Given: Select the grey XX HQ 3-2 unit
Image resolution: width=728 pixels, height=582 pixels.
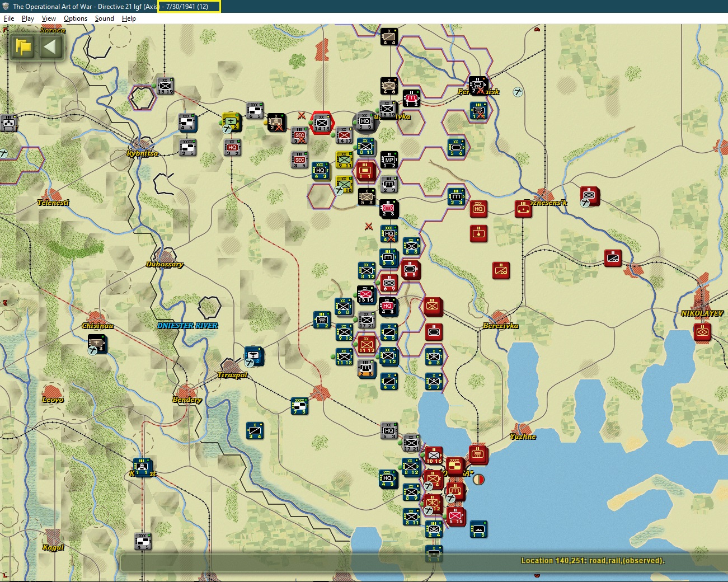Looking at the screenshot, I should tap(232, 147).
